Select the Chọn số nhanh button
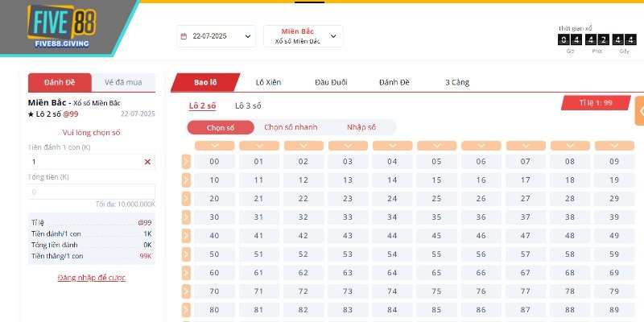The image size is (644, 322). [x=291, y=127]
